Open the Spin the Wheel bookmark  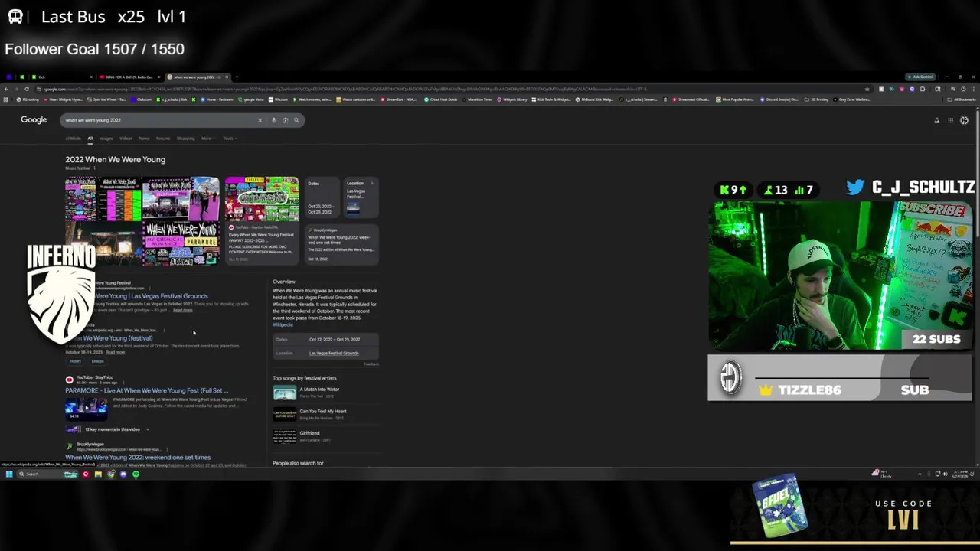(108, 99)
